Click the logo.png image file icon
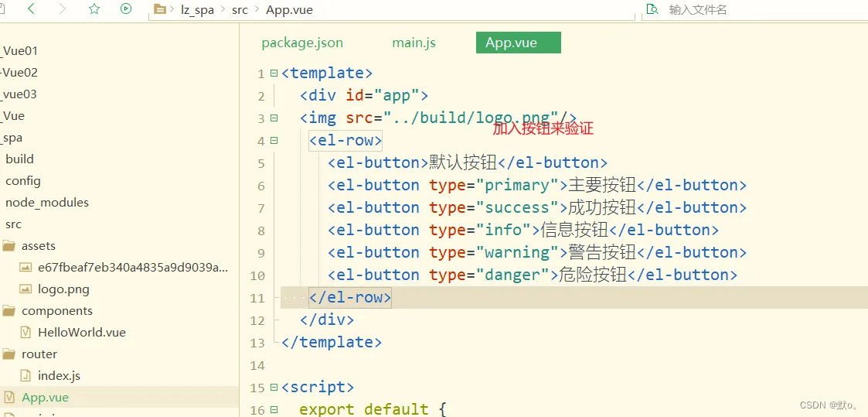 [x=26, y=289]
